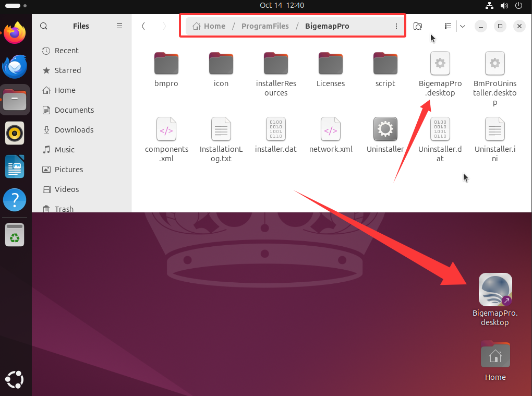Open the Files sidebar hamburger menu
Image resolution: width=532 pixels, height=396 pixels.
[x=119, y=26]
